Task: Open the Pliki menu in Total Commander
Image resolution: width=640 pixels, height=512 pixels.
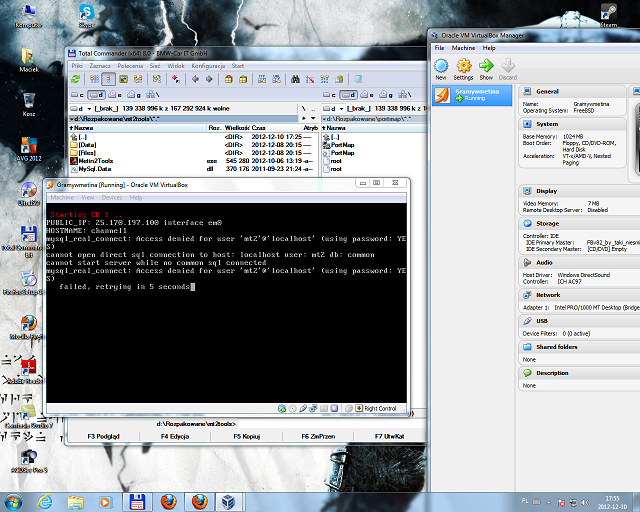Action: point(77,66)
